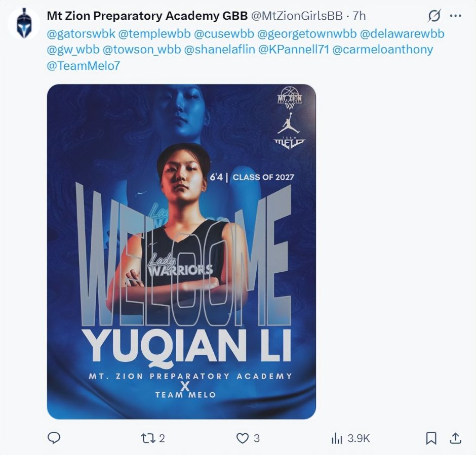Open Mt Zion Preparatory Academy GBB name

pos(147,16)
